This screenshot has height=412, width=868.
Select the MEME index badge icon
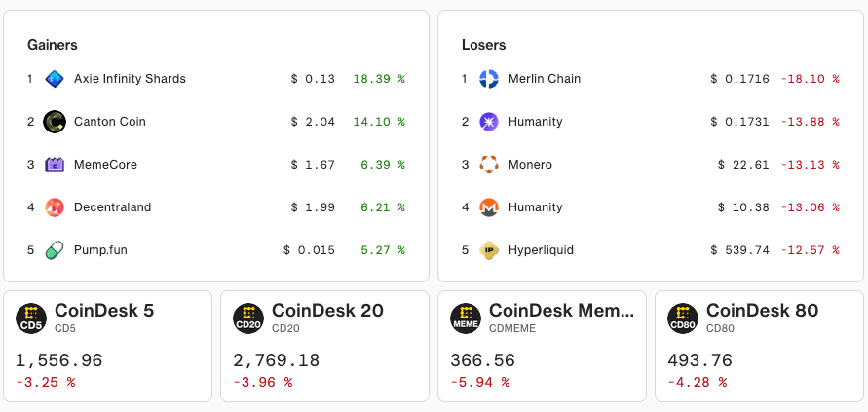pos(466,318)
